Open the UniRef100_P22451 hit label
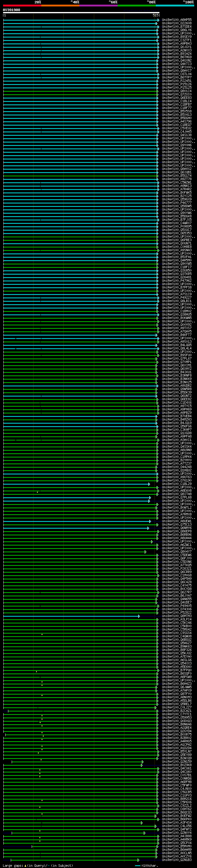Viewport: 197px width, 868px height. coord(177,81)
